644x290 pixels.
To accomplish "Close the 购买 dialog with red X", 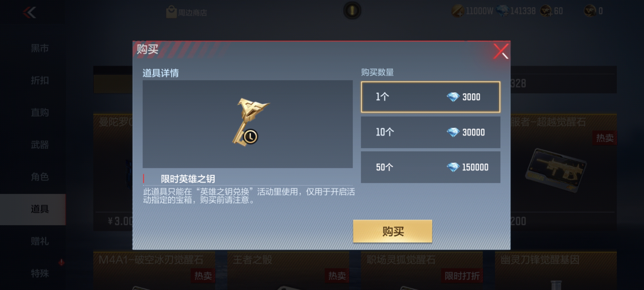I will [x=501, y=51].
